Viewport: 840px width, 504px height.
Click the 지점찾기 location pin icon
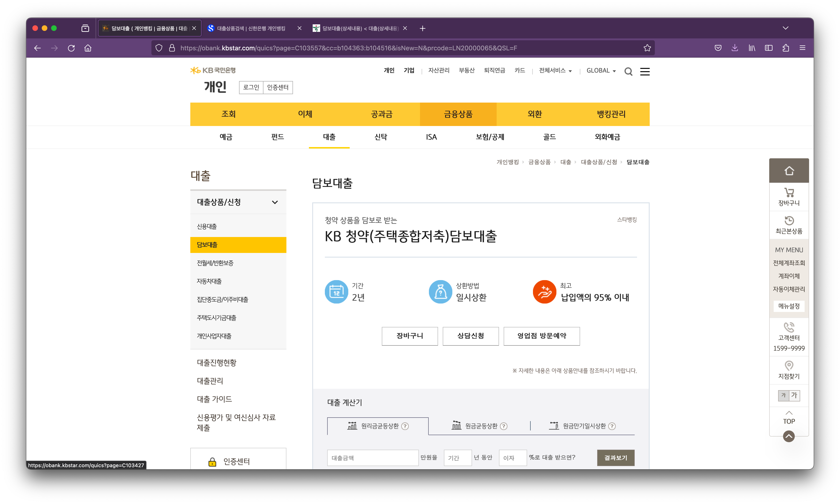pyautogui.click(x=789, y=366)
